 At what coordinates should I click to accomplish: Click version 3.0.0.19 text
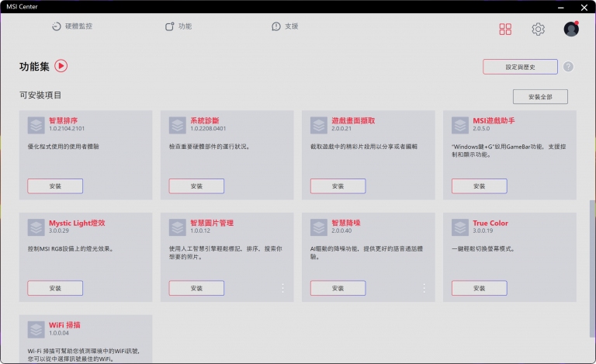pos(483,231)
